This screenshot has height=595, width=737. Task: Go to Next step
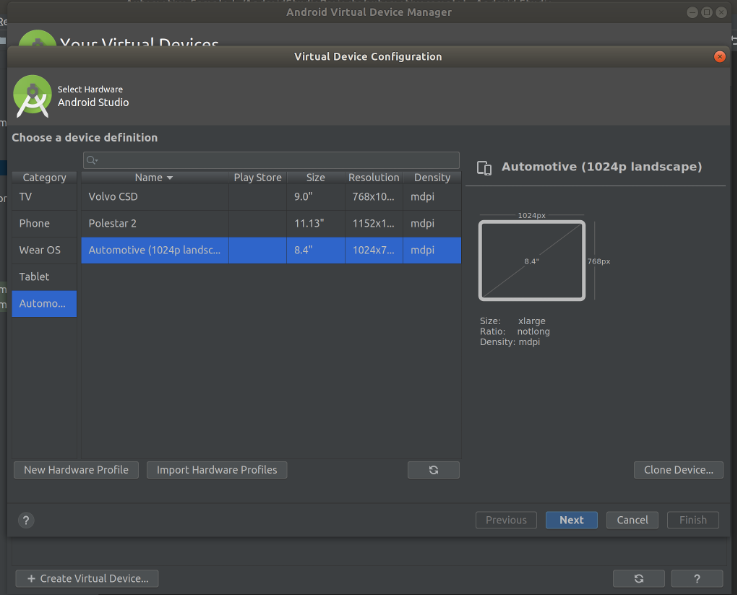pos(572,520)
